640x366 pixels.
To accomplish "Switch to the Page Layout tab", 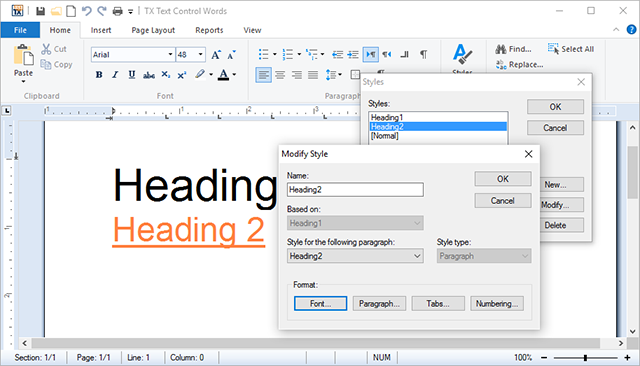I will coord(153,30).
